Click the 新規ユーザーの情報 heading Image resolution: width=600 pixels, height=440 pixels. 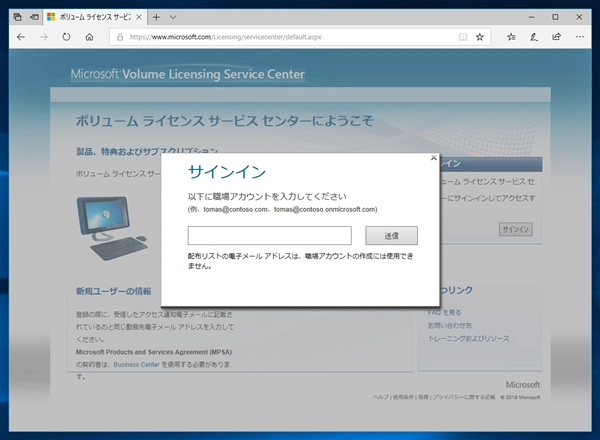(x=114, y=291)
